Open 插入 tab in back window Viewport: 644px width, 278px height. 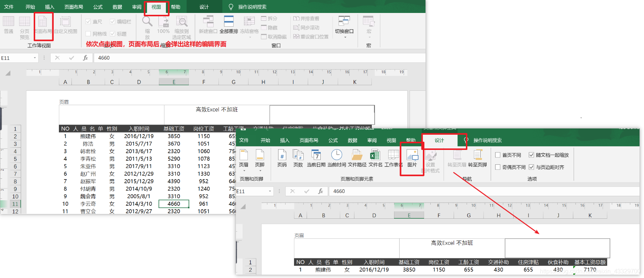(50, 7)
